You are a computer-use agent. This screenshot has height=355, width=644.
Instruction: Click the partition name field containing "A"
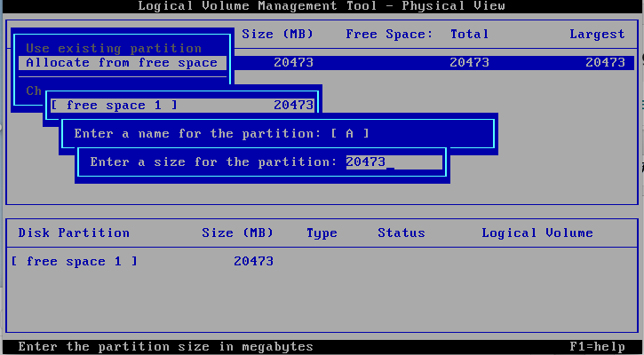coord(349,134)
